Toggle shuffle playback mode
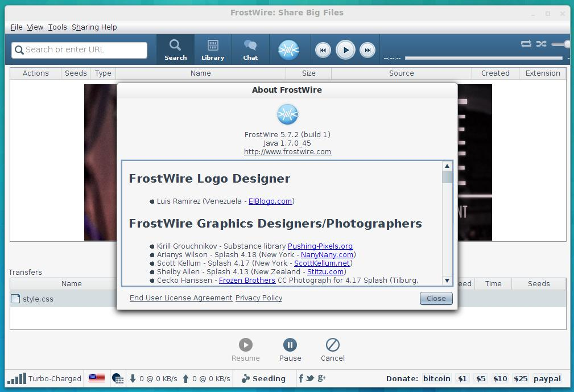Screen dimensions: 574x392 pos(541,44)
